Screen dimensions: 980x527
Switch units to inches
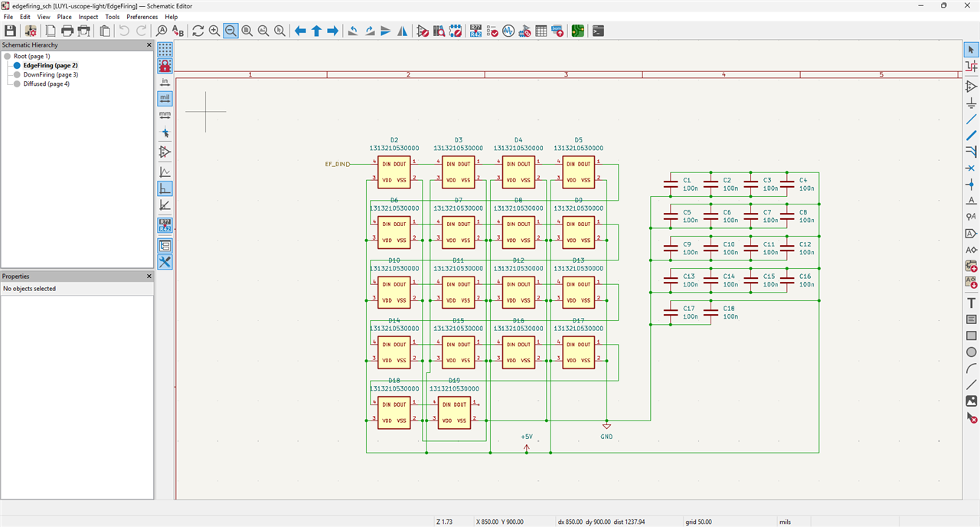[x=165, y=82]
